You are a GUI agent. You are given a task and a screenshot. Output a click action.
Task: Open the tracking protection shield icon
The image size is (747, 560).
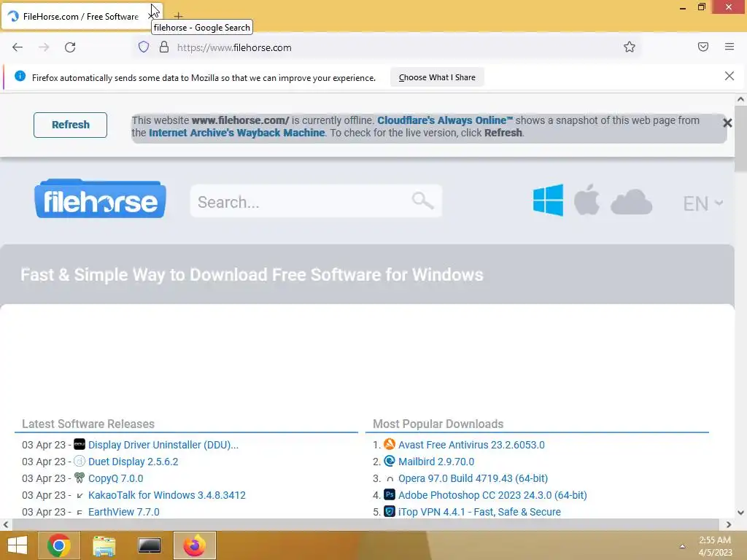144,47
